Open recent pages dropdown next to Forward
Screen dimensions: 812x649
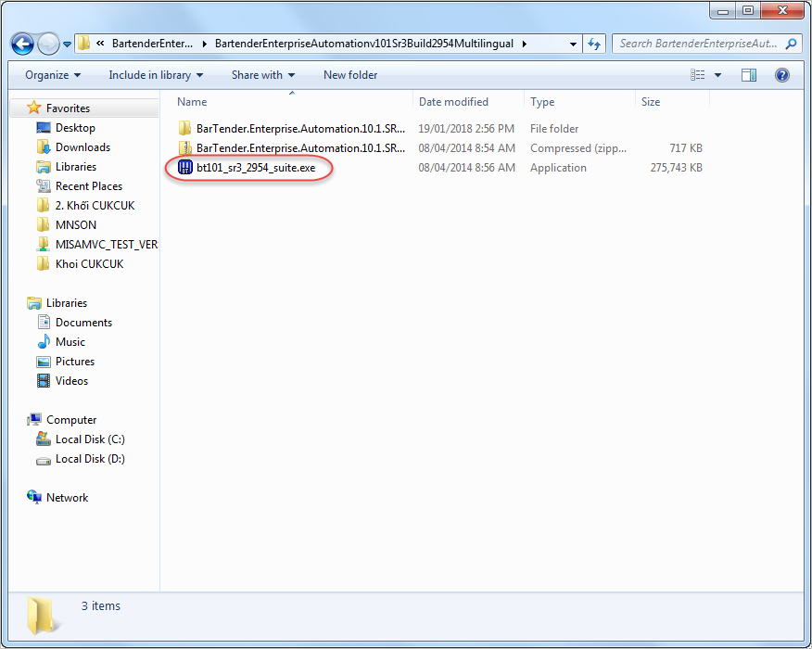point(68,45)
